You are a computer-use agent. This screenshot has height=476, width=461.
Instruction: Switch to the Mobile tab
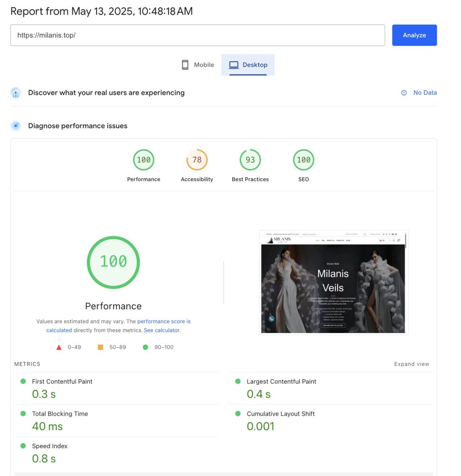pos(198,65)
